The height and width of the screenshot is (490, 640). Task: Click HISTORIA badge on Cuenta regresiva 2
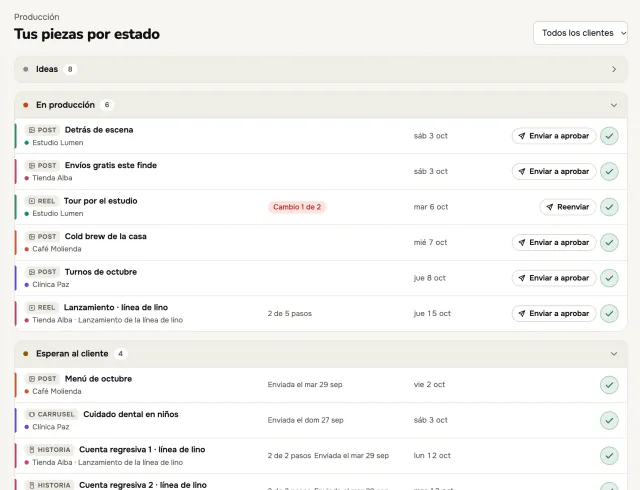click(49, 485)
